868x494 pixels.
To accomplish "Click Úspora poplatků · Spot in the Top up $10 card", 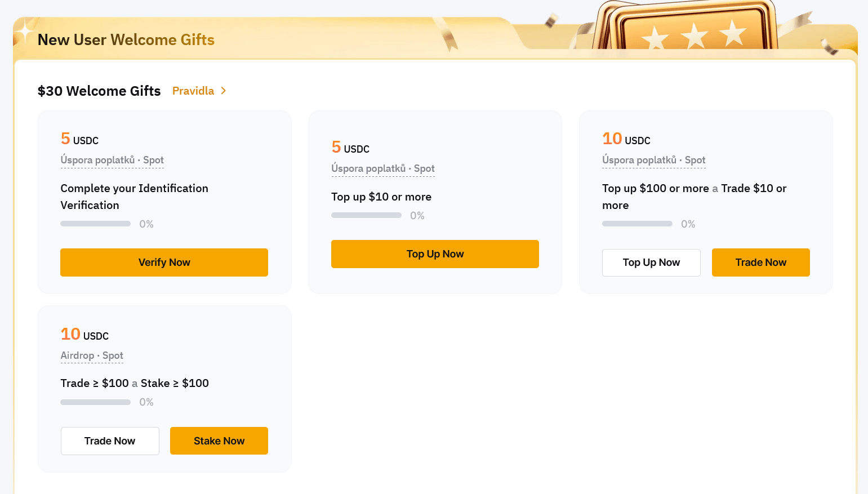I will pos(383,169).
